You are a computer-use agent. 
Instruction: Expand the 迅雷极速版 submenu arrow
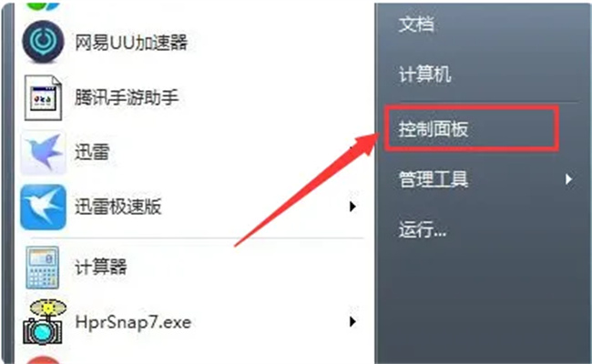pyautogui.click(x=352, y=207)
